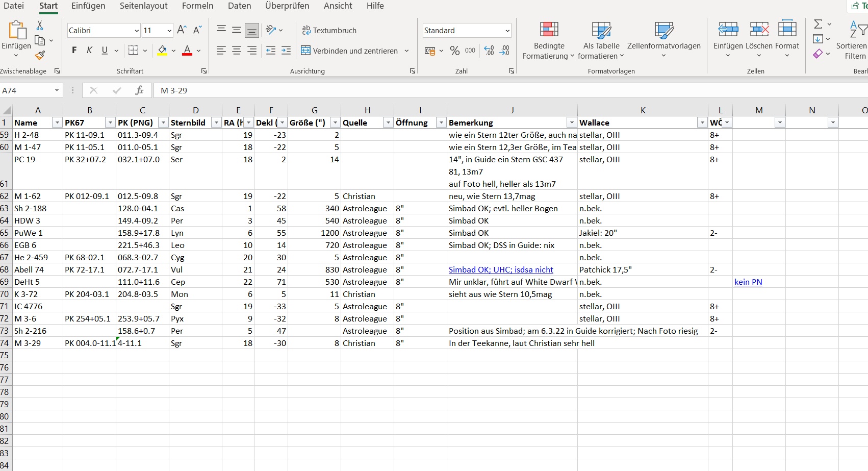This screenshot has width=868, height=471.
Task: Click Löschen cells icon
Action: point(759,29)
